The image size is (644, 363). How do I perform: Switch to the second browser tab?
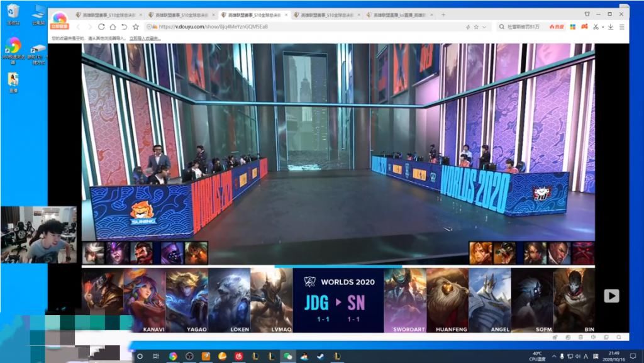pyautogui.click(x=182, y=14)
